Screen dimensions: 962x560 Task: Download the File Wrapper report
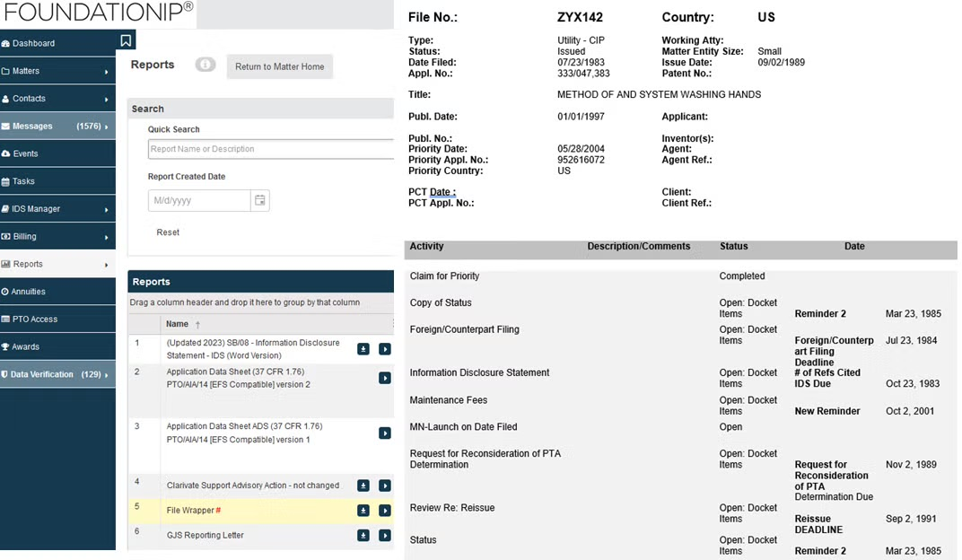[x=363, y=511]
